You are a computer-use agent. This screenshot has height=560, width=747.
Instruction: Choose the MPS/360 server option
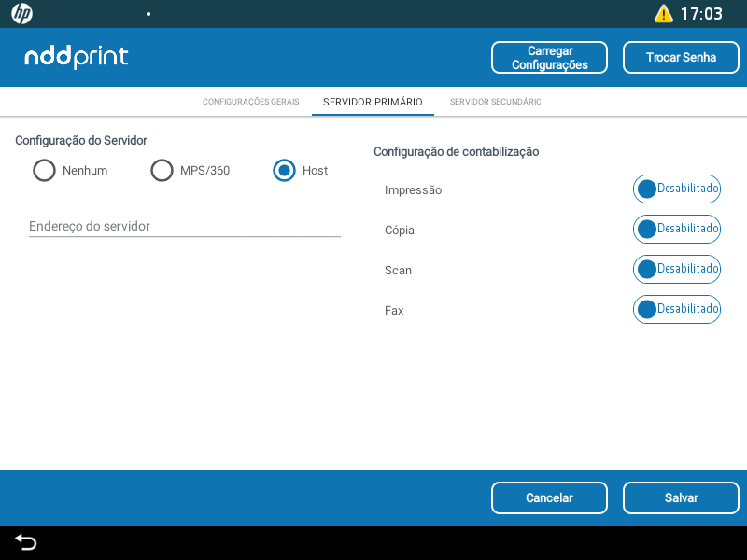click(x=162, y=171)
